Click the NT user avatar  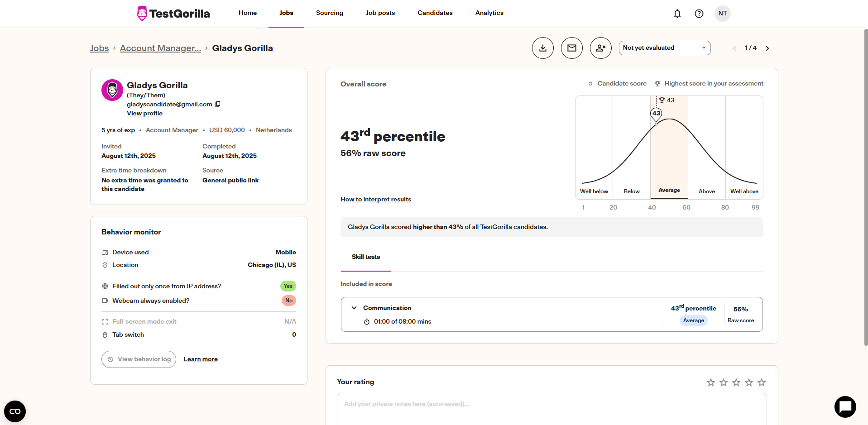click(x=722, y=14)
